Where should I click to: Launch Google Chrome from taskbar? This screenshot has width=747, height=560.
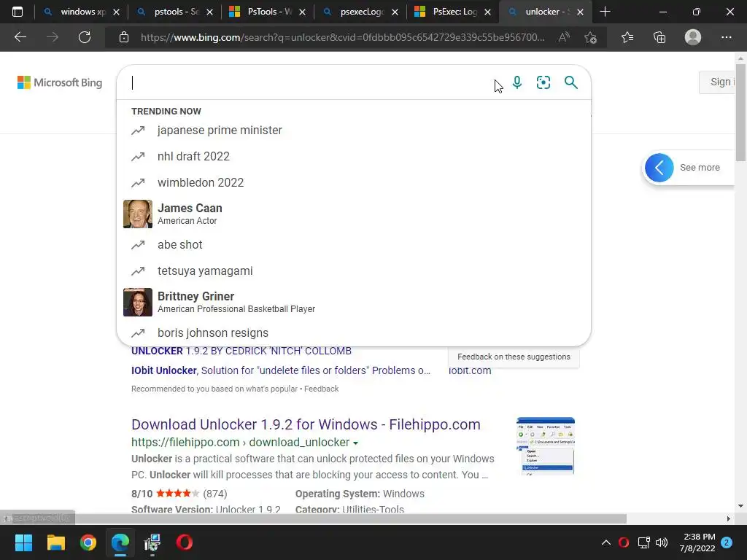88,542
